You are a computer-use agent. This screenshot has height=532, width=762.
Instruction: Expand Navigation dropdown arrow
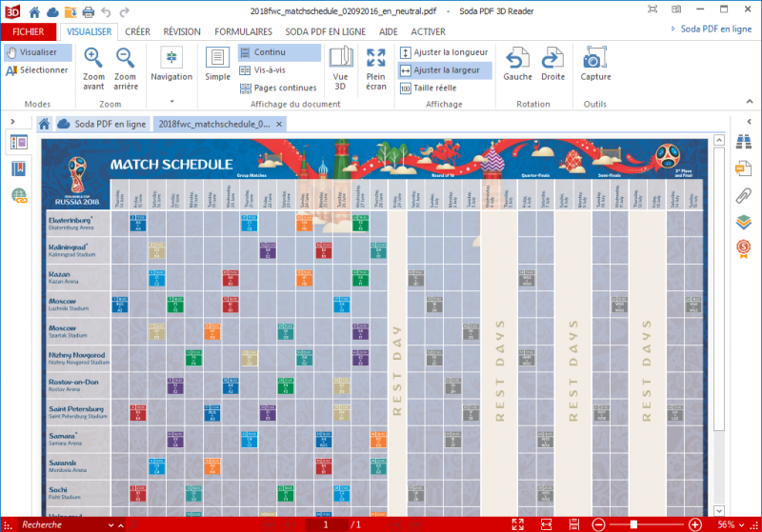(171, 102)
